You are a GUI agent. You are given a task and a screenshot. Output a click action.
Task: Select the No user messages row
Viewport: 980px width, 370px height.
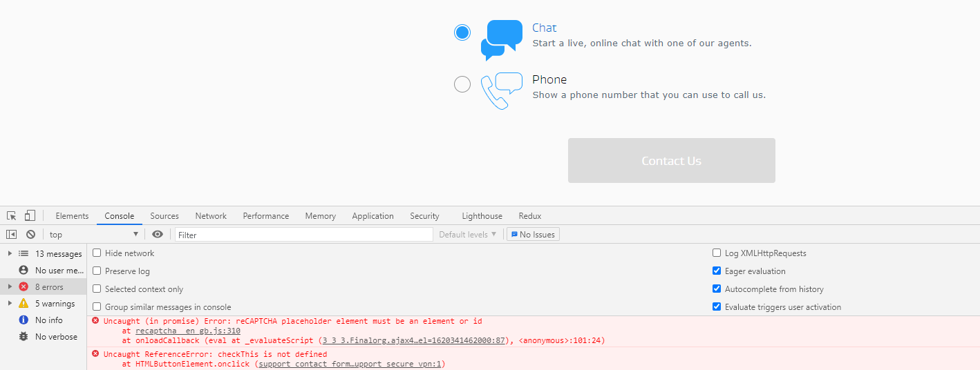(x=44, y=271)
